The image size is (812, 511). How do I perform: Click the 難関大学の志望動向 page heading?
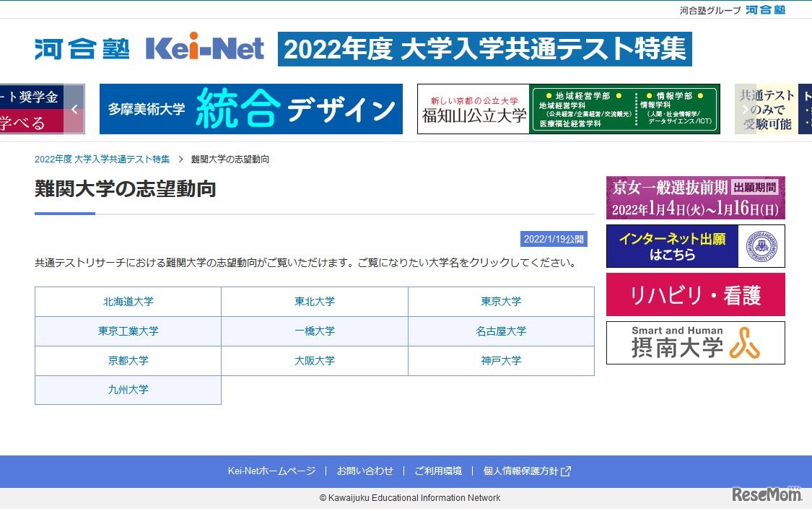click(x=126, y=189)
